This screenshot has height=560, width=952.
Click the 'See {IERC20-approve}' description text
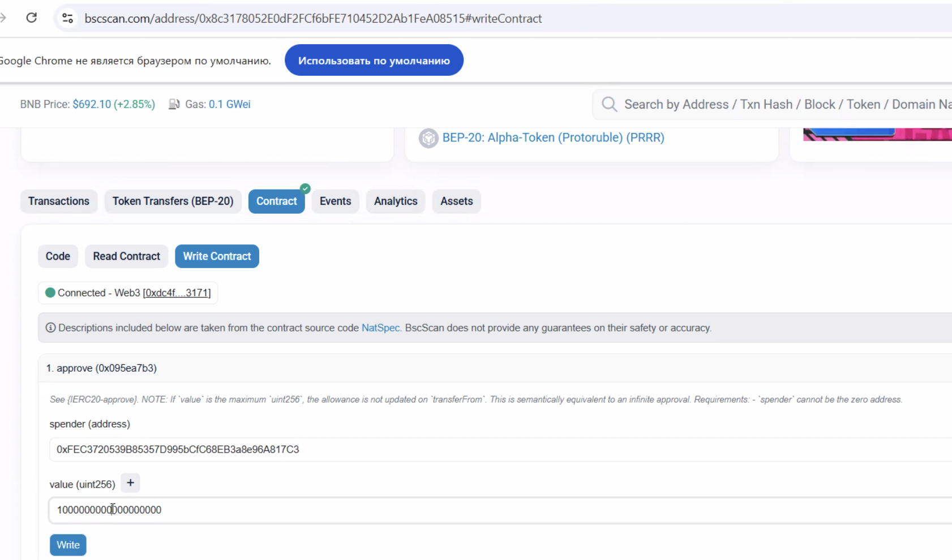pyautogui.click(x=475, y=399)
